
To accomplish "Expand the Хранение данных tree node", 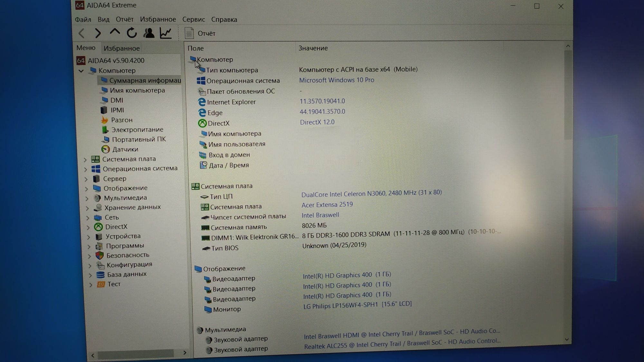I will point(87,208).
